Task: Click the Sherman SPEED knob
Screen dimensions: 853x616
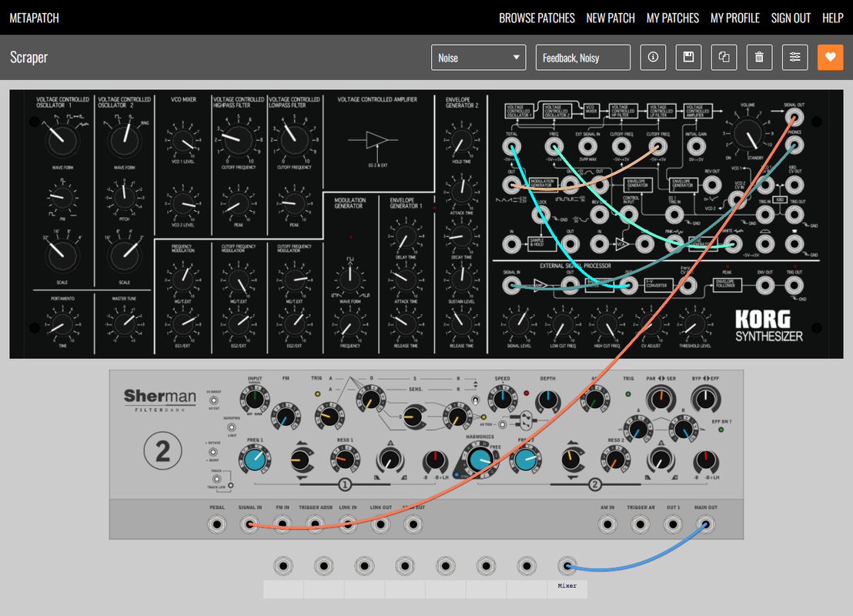Action: [502, 399]
